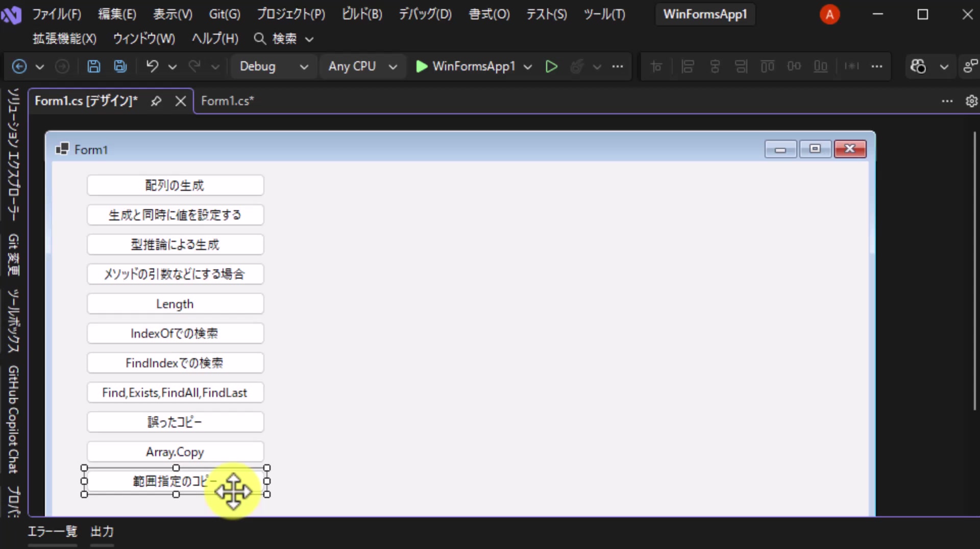The width and height of the screenshot is (980, 549).
Task: Pin the Form1.cs design tab
Action: [156, 101]
